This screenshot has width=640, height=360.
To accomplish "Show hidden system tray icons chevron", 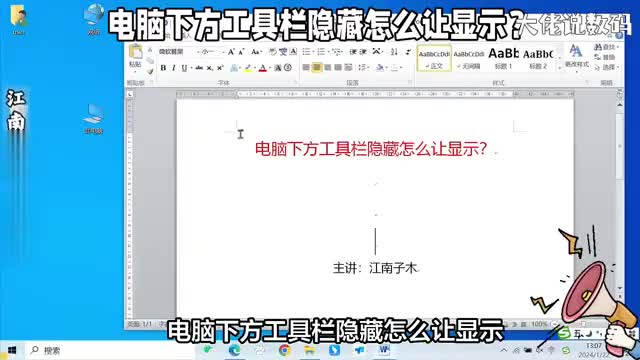I will pyautogui.click(x=504, y=350).
